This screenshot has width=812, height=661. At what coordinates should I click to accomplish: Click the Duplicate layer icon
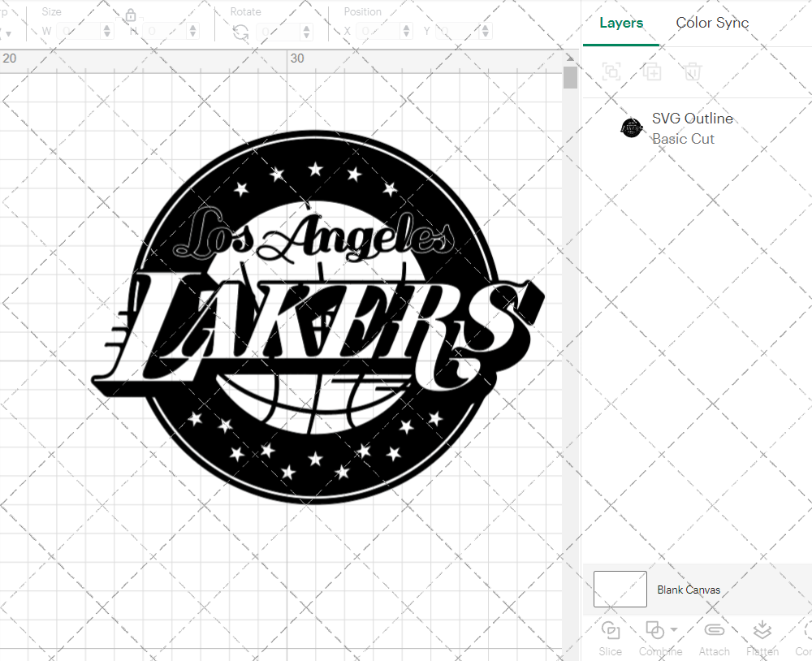[651, 71]
